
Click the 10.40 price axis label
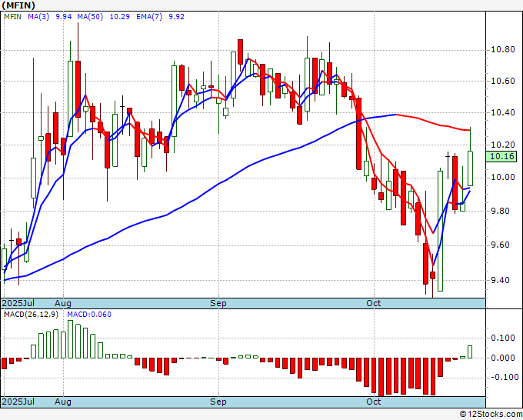(x=503, y=112)
